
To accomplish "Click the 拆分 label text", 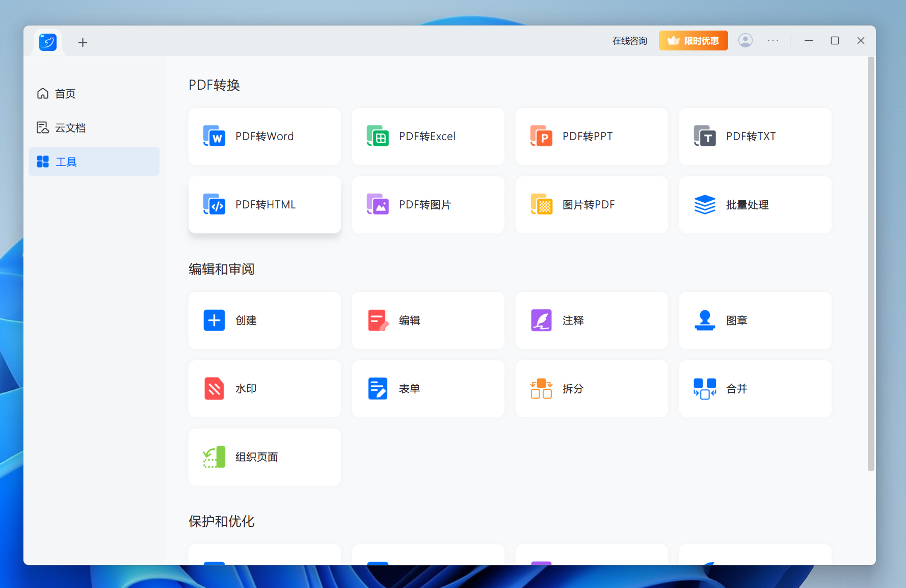I will (573, 388).
